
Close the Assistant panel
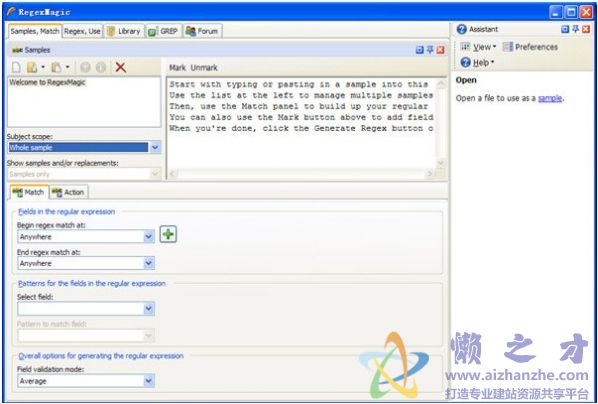586,29
